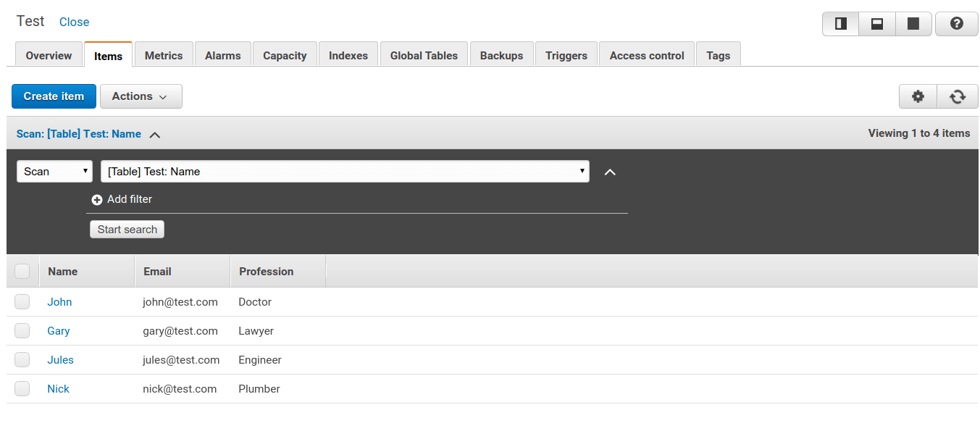This screenshot has height=431, width=980.
Task: Open Gary's item details link
Action: 58,330
